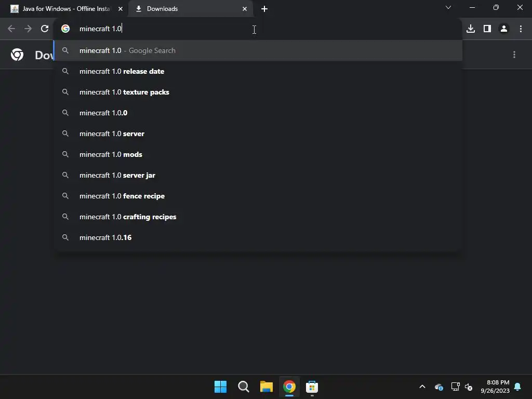
Task: Open File Explorer from taskbar
Action: click(267, 387)
